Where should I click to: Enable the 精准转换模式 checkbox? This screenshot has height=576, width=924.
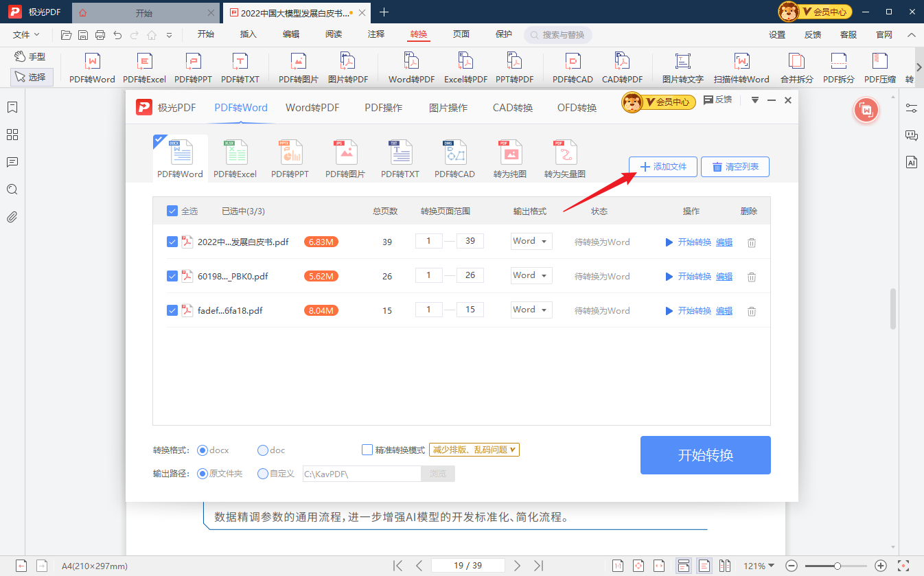pyautogui.click(x=367, y=450)
